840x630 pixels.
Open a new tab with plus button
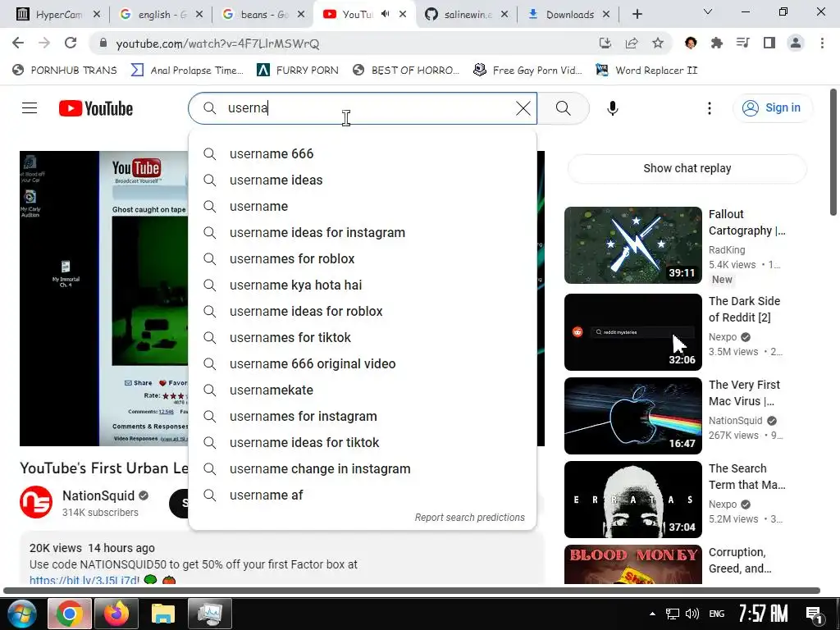click(x=637, y=15)
